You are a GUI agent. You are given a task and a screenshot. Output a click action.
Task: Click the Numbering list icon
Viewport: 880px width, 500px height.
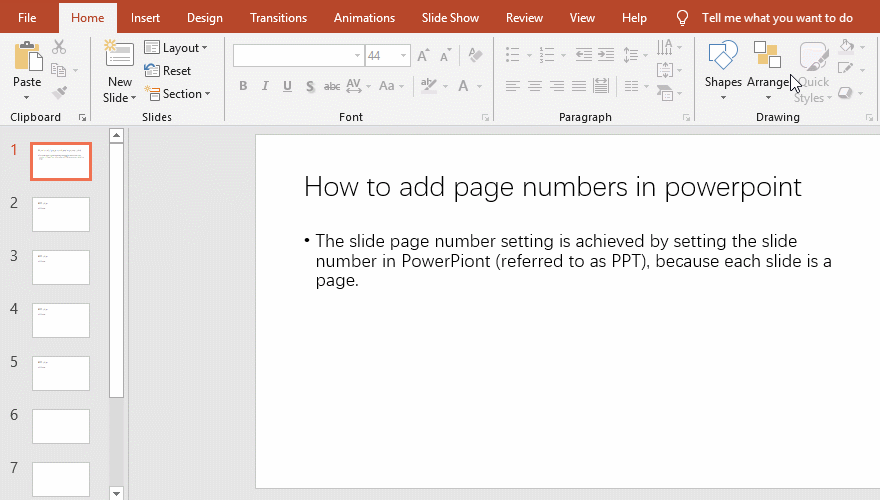tap(547, 55)
